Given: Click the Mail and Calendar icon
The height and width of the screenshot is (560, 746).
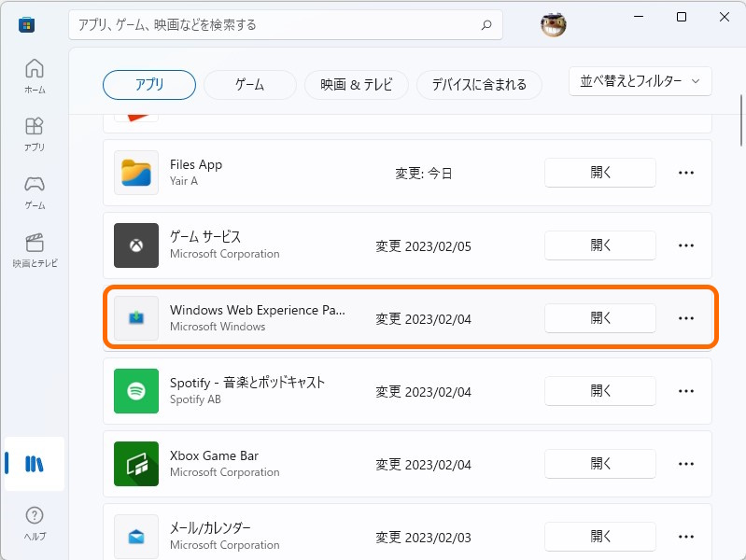Looking at the screenshot, I should 136,537.
